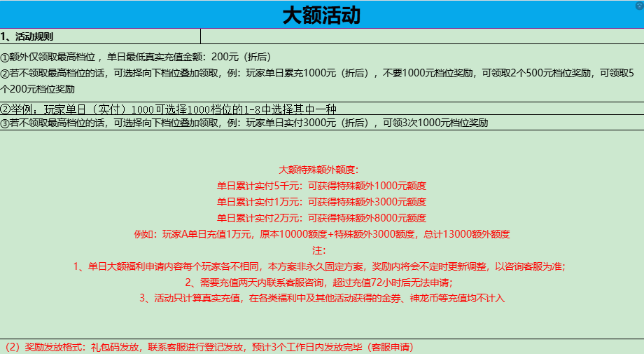Click the text 个200元档位奖励
Image resolution: width=644 pixels, height=354 pixels.
38,89
